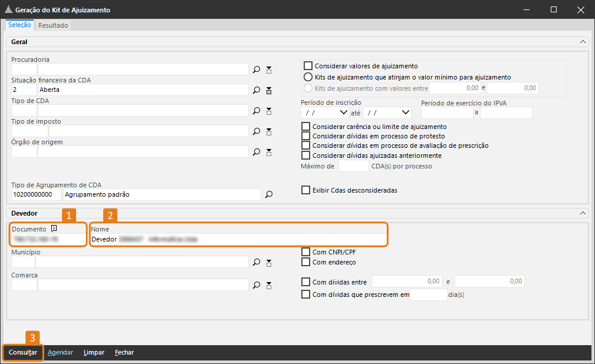Collapse the Geral section
The width and height of the screenshot is (595, 364).
(583, 42)
